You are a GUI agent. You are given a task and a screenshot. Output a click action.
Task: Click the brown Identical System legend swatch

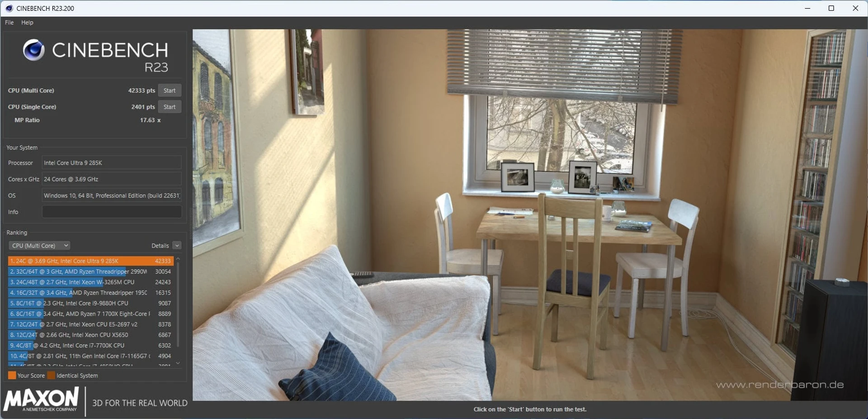51,376
